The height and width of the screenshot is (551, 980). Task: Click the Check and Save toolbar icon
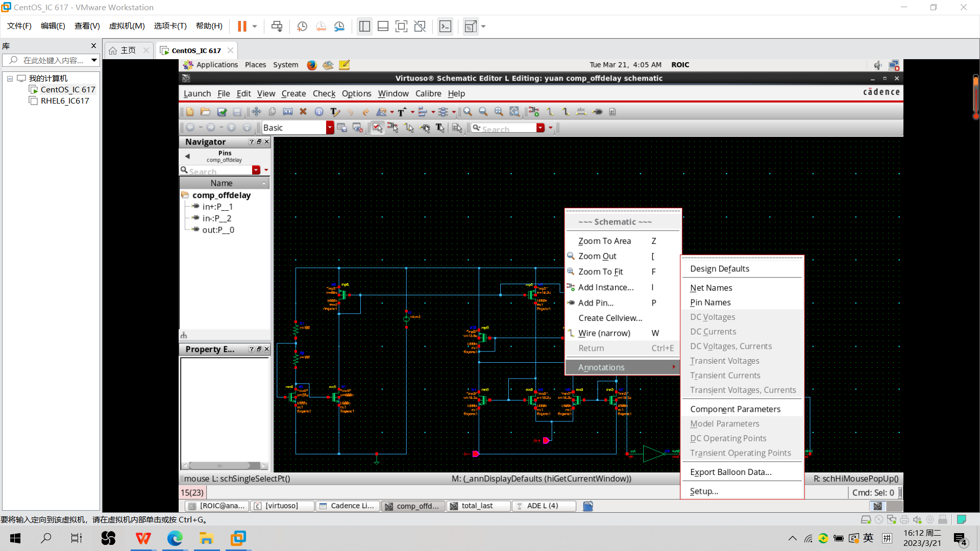point(222,112)
